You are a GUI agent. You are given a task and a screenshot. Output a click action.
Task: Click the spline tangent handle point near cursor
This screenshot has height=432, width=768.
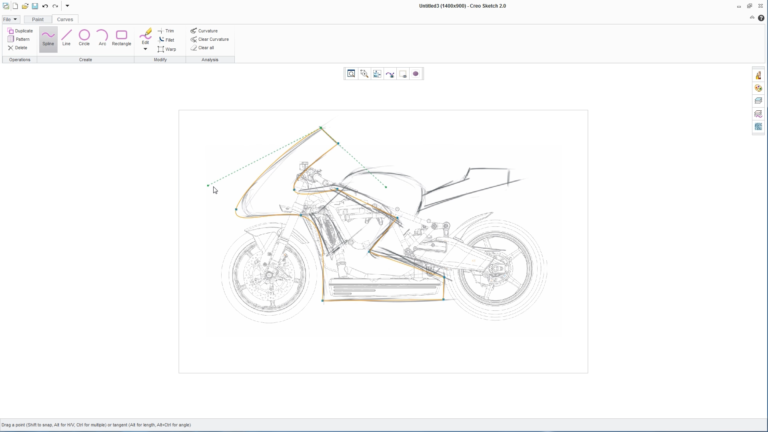click(208, 186)
